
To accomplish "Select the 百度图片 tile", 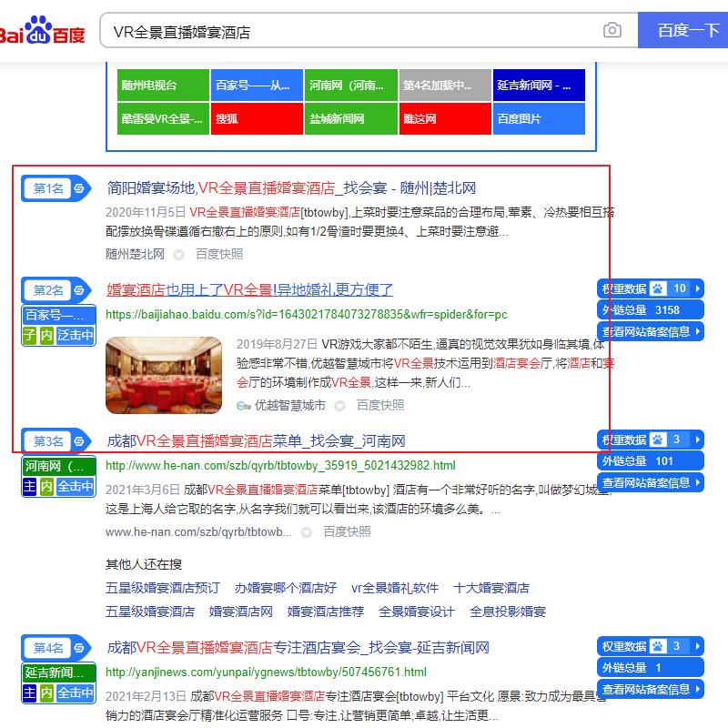I will point(539,119).
